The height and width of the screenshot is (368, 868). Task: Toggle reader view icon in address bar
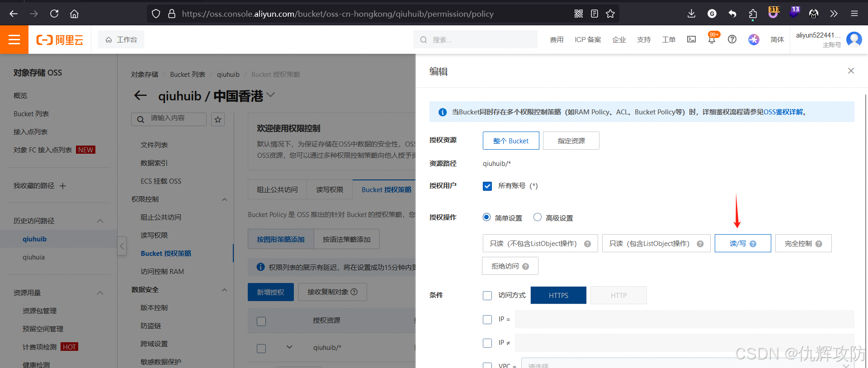coord(594,14)
